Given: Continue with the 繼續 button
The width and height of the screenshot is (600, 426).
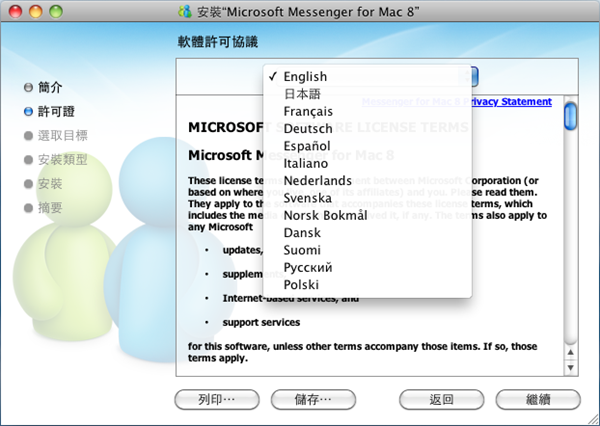Looking at the screenshot, I should pyautogui.click(x=538, y=400).
